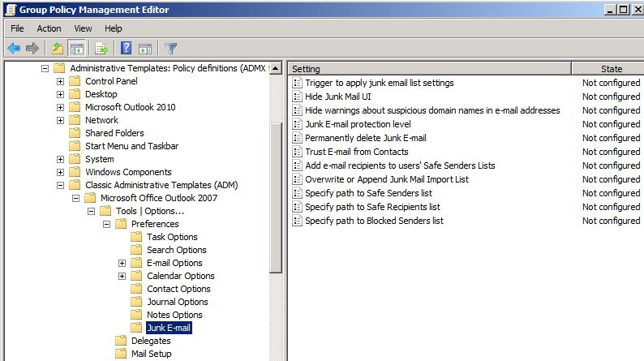Select Contact Options in the tree
Viewport: 644px width, 361px height.
pyautogui.click(x=178, y=289)
